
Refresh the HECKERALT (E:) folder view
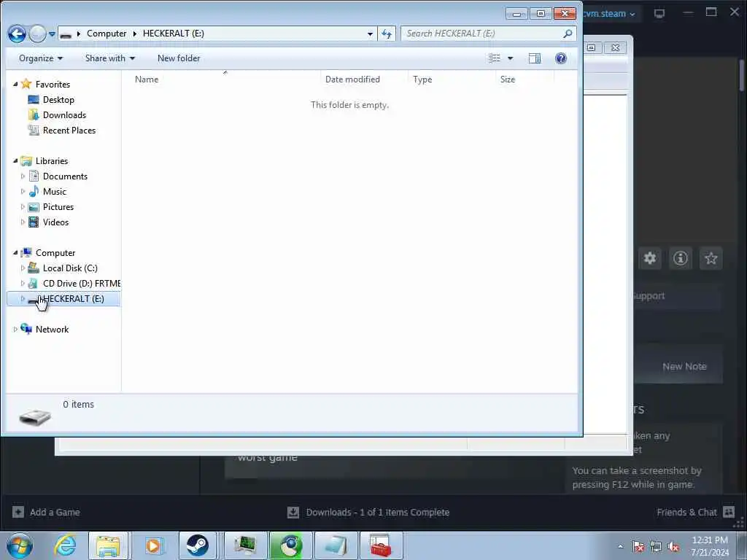[x=387, y=34]
